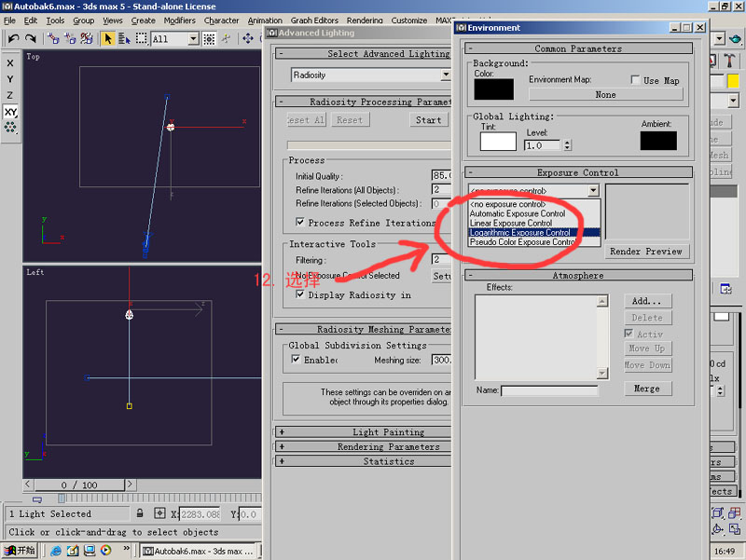Toggle the selection lock padlock icon
Screen dimensions: 746x560
140,513
